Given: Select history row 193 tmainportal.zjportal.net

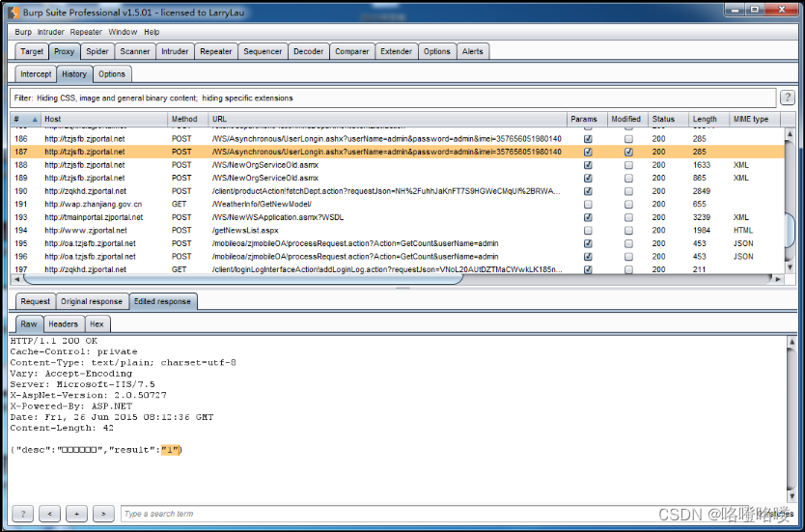Looking at the screenshot, I should click(x=398, y=217).
